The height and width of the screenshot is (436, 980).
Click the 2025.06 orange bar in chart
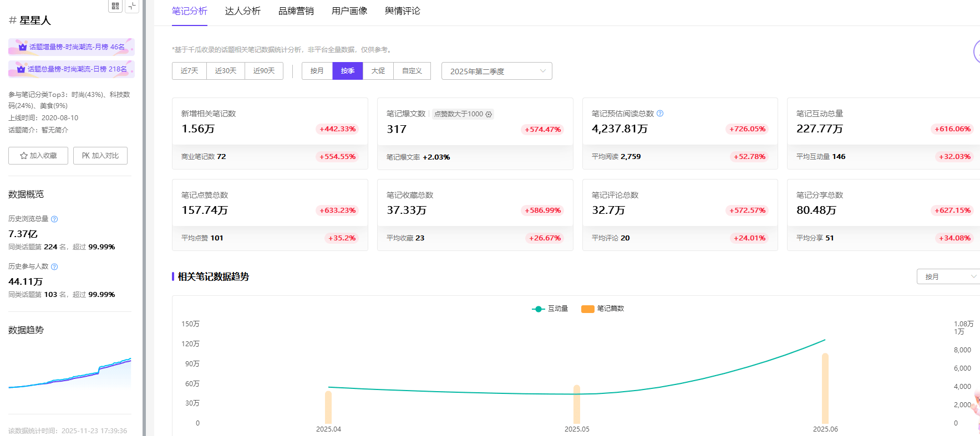click(825, 388)
